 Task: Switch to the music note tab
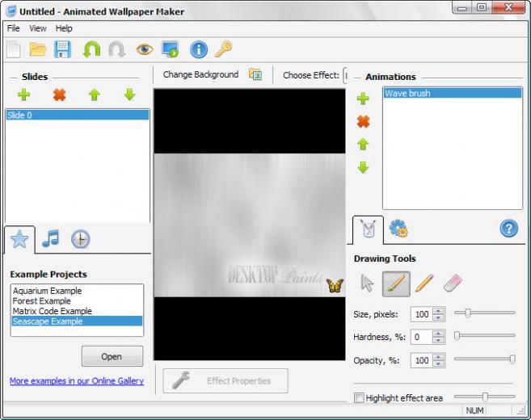50,239
